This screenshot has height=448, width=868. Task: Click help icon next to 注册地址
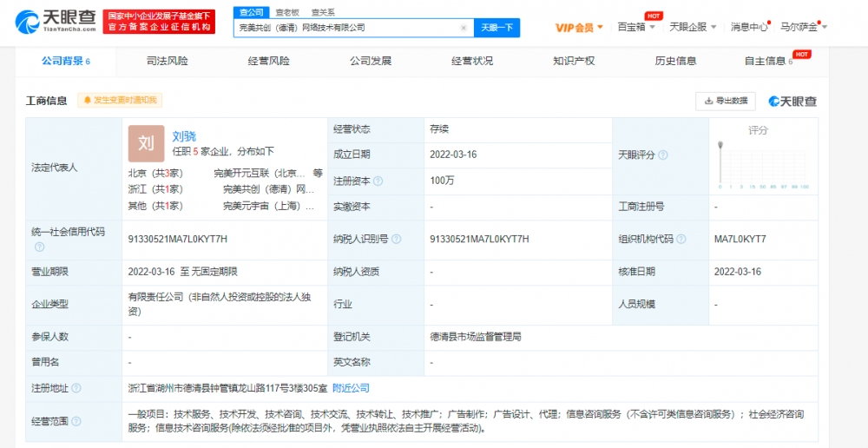pyautogui.click(x=76, y=388)
